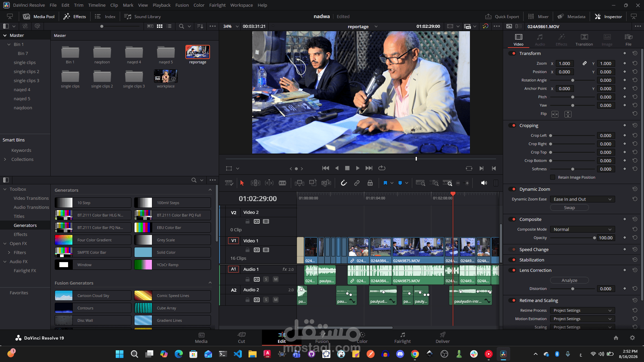Mute the timeline audio speaker icon

click(x=484, y=183)
